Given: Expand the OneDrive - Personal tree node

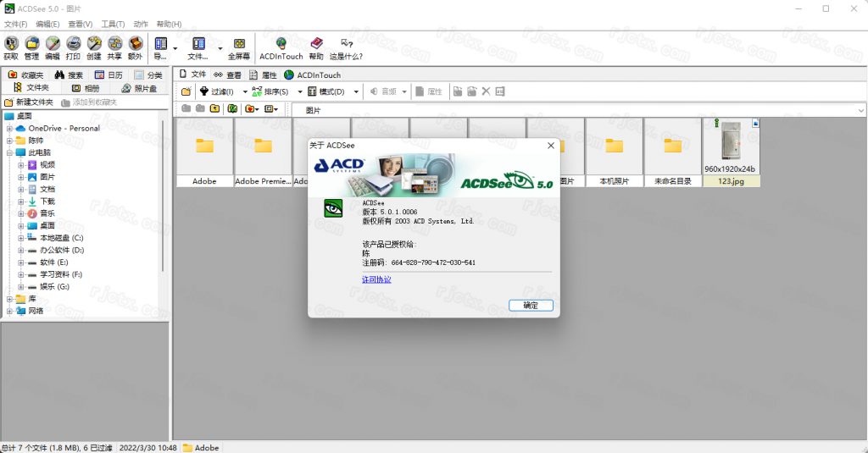Looking at the screenshot, I should tap(10, 129).
